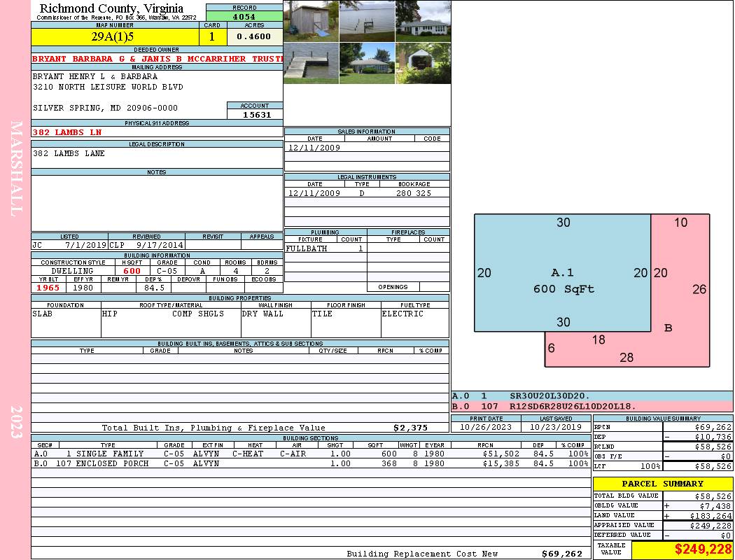Click the legal instrument book/page 280 325
The height and width of the screenshot is (560, 735).
click(413, 193)
